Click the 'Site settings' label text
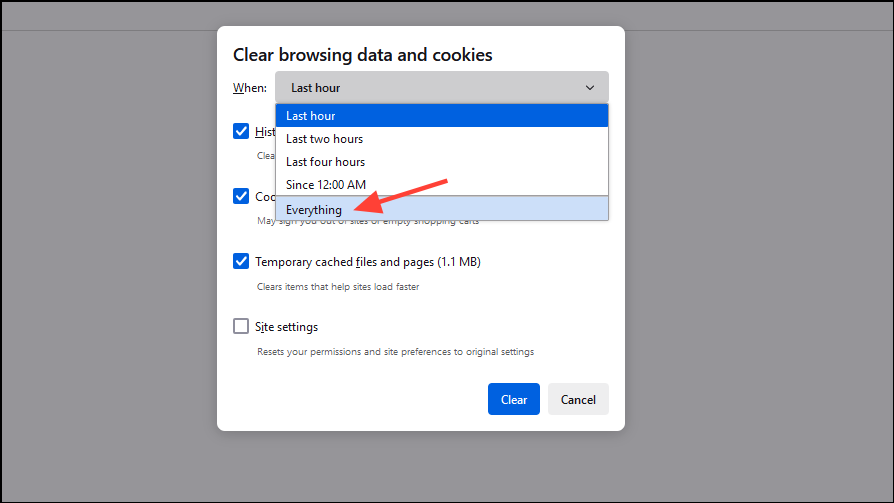Viewport: 894px width, 503px height. pyautogui.click(x=287, y=327)
